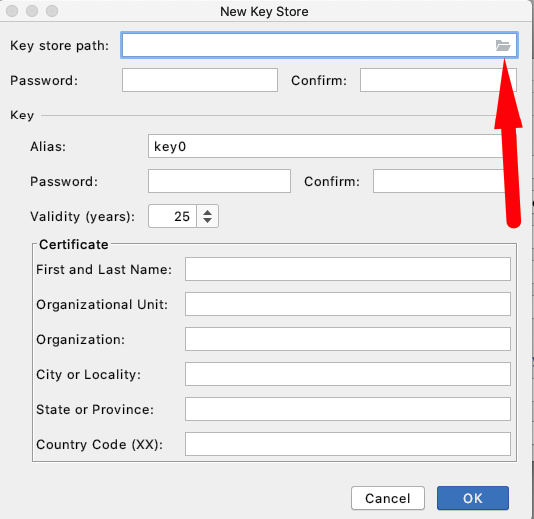This screenshot has height=519, width=534.
Task: Open folder browser for key store path
Action: coord(503,45)
